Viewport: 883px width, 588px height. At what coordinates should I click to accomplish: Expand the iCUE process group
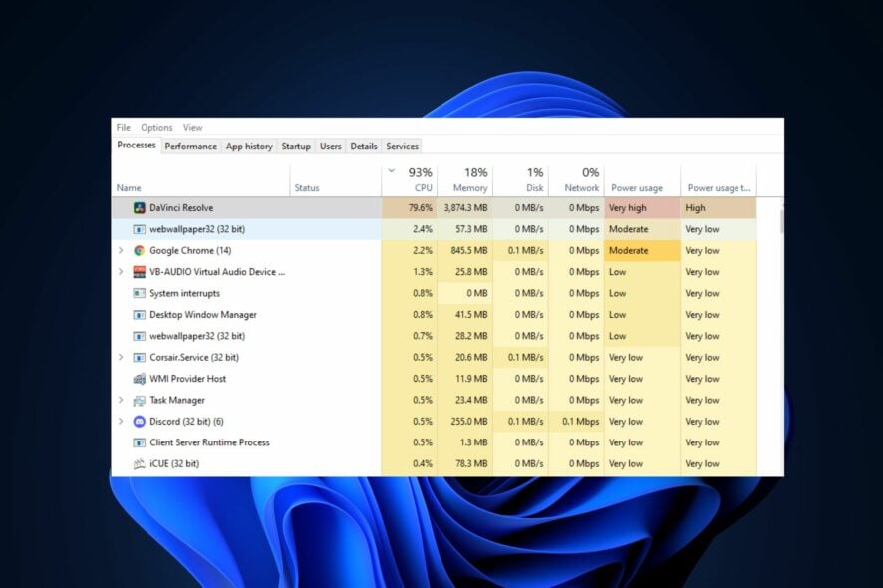pyautogui.click(x=121, y=463)
